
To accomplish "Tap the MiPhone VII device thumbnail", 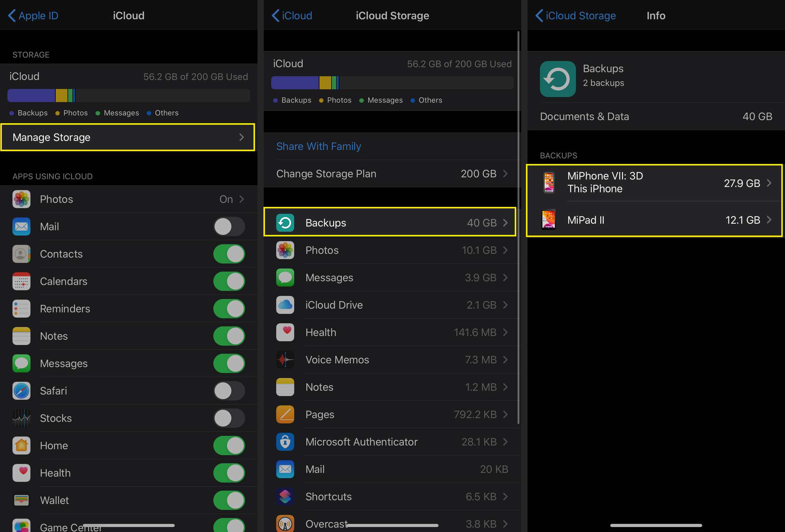I will pos(549,183).
